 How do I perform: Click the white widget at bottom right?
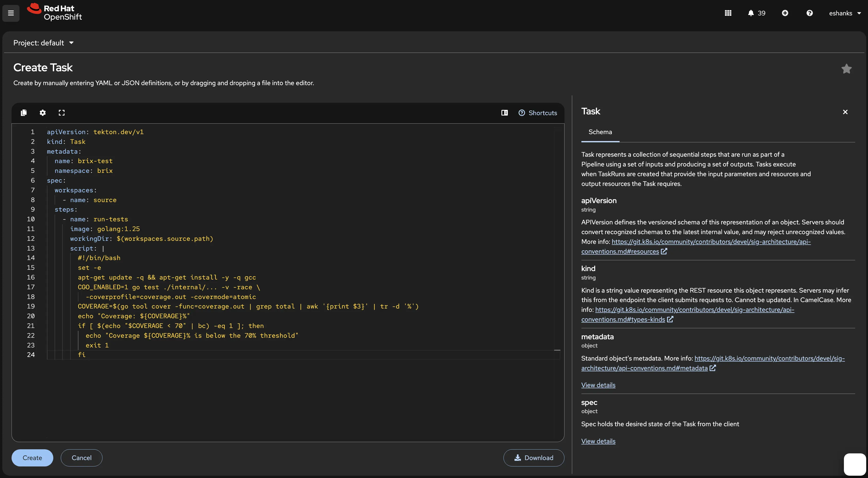(854, 464)
